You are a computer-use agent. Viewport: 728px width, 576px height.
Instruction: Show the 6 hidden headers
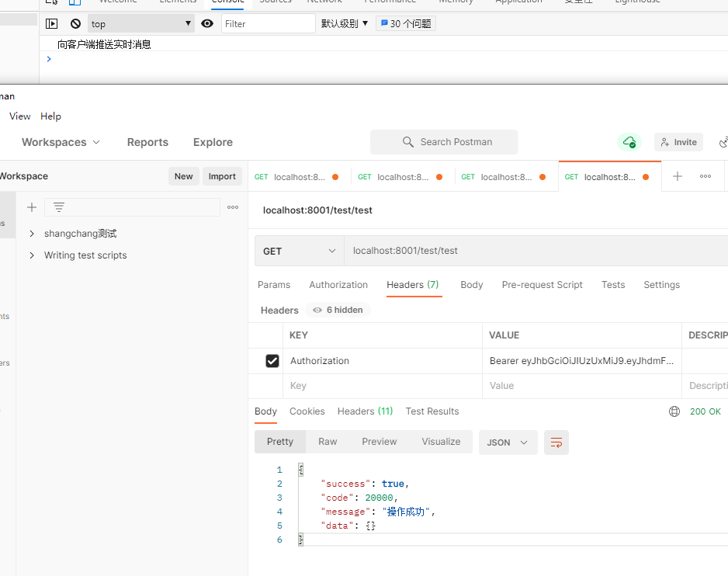coord(338,310)
